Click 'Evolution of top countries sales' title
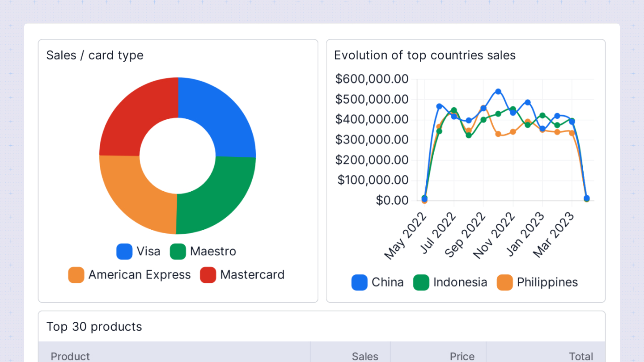Screen dimensions: 644x362 coord(425,55)
